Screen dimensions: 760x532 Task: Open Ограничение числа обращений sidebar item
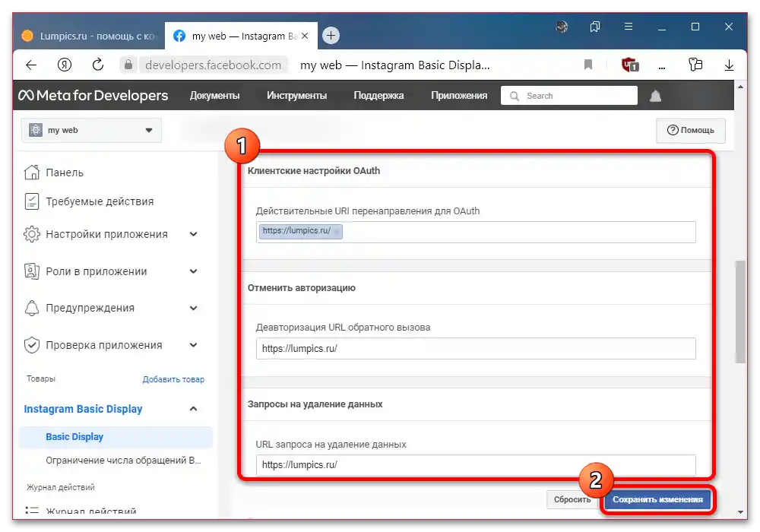(x=123, y=461)
